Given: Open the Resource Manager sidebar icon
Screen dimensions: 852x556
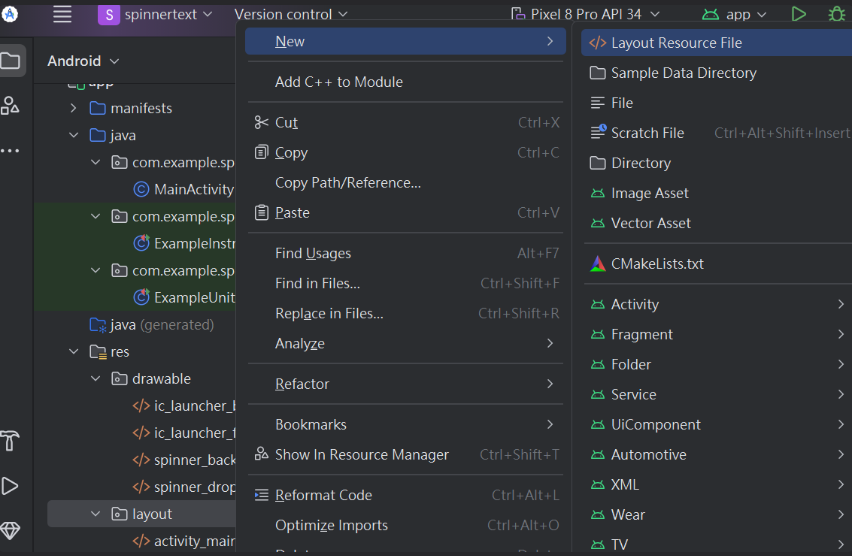Looking at the screenshot, I should coord(10,105).
